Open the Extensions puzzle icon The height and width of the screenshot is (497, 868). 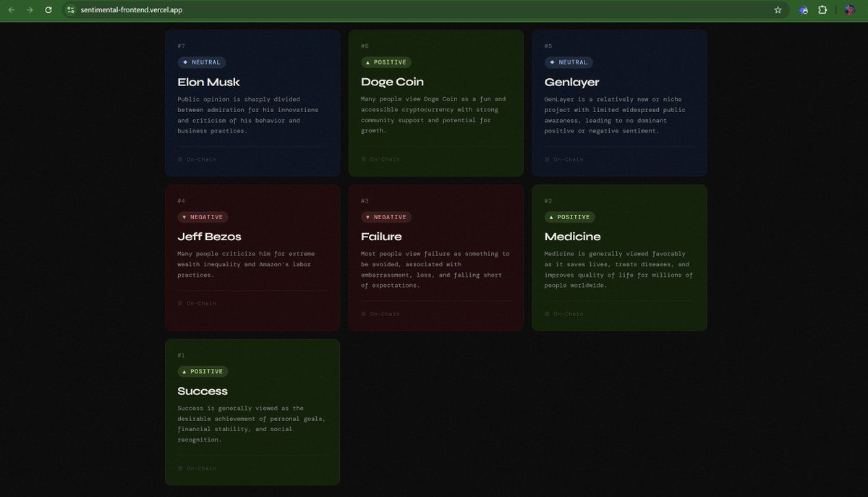(x=822, y=10)
